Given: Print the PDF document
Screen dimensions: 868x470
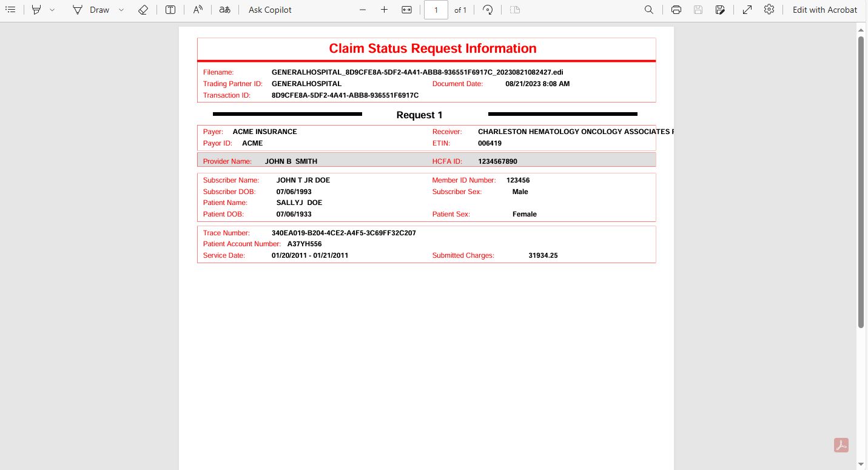Looking at the screenshot, I should (676, 10).
